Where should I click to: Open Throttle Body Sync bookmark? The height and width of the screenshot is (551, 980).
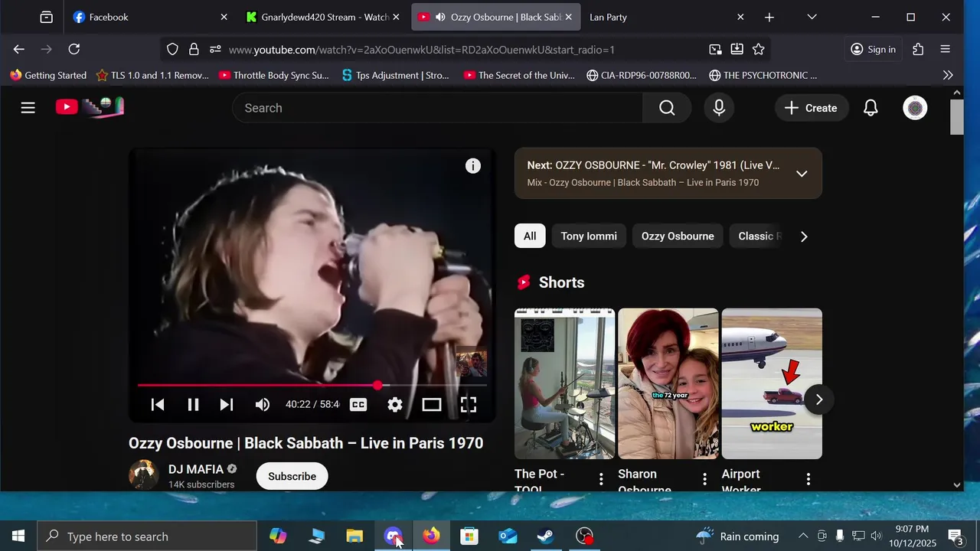274,75
